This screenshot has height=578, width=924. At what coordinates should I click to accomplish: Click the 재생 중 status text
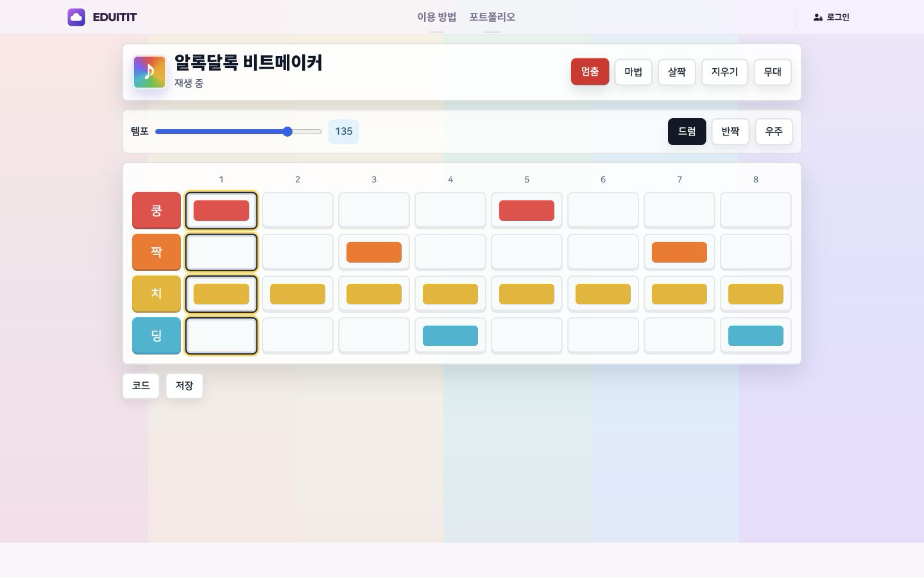[x=189, y=83]
